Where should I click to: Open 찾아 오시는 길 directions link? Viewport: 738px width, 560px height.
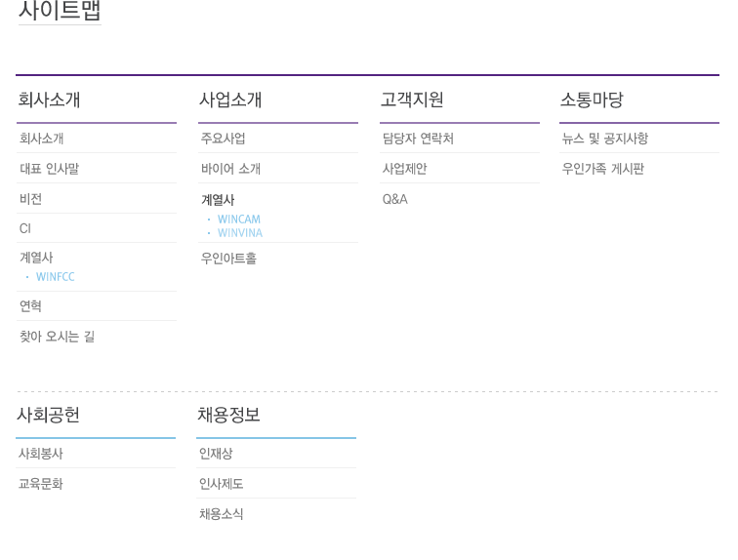[57, 337]
